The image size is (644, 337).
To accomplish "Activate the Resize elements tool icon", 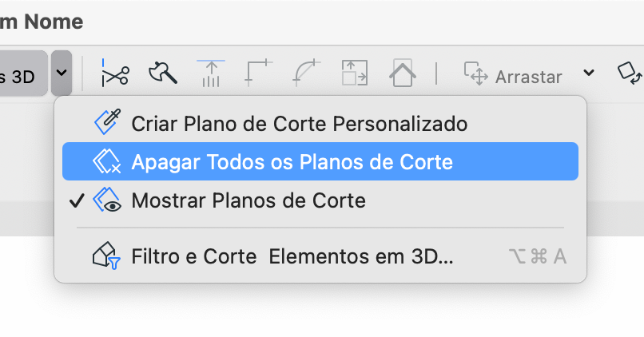I will [x=355, y=73].
